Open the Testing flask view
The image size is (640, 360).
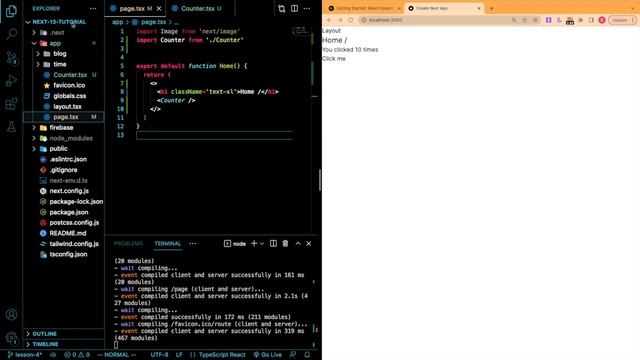[11, 127]
